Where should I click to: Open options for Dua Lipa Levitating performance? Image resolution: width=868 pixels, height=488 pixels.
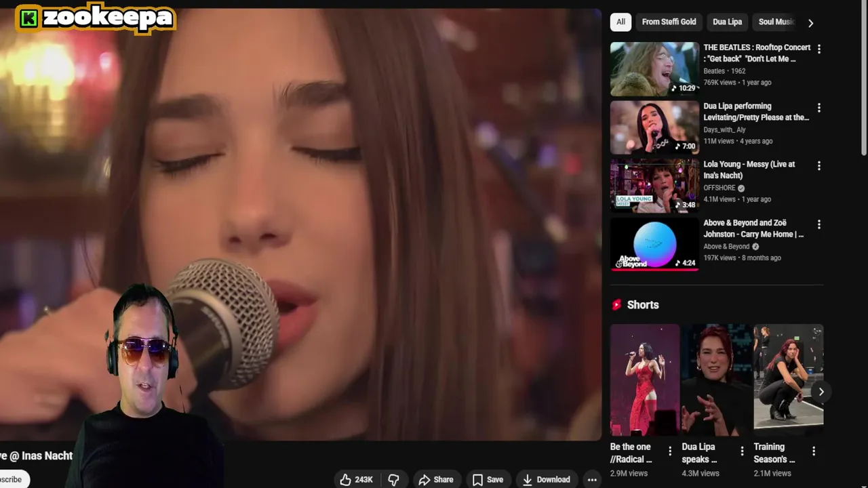click(x=819, y=107)
